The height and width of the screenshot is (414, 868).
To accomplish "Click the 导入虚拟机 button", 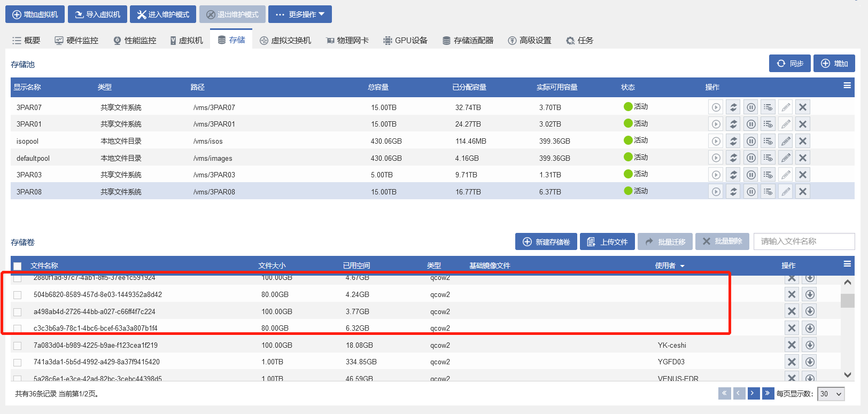I will (97, 14).
